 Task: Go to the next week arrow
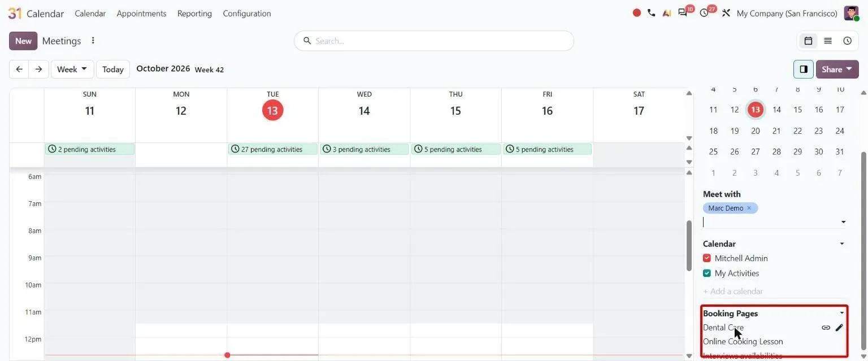coord(38,69)
